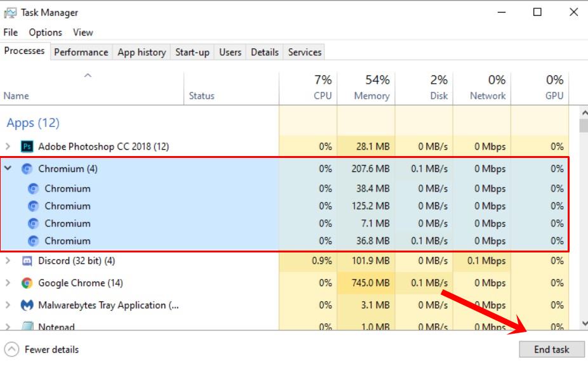Click the Chromium icon in the 125.2 MB row
Viewport: 588px width, 366px height.
click(x=33, y=206)
